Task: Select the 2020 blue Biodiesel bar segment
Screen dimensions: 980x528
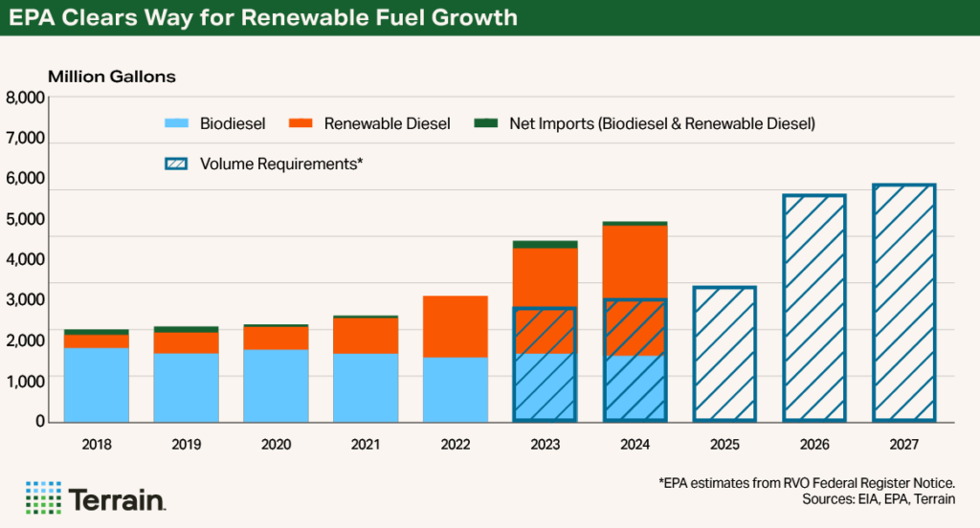Action: point(276,385)
